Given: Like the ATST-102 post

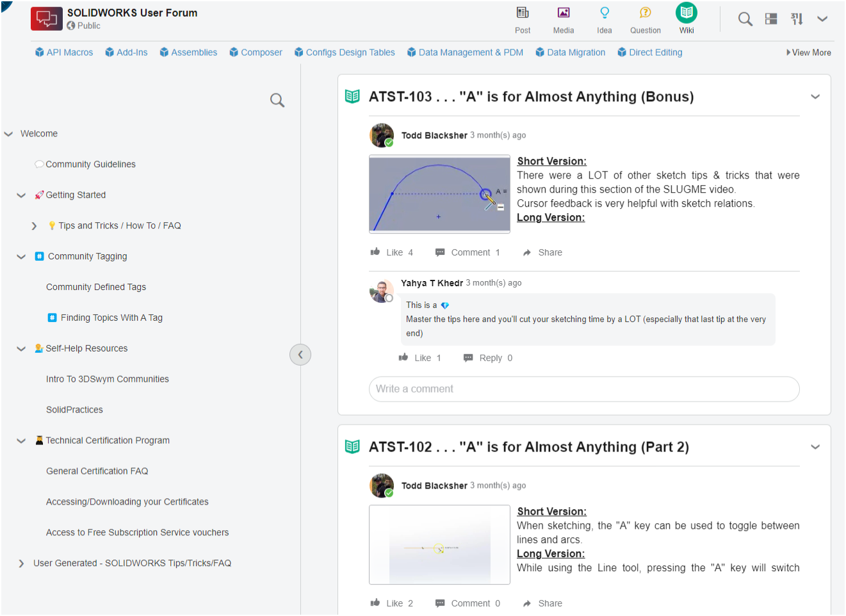Looking at the screenshot, I should pyautogui.click(x=391, y=604).
